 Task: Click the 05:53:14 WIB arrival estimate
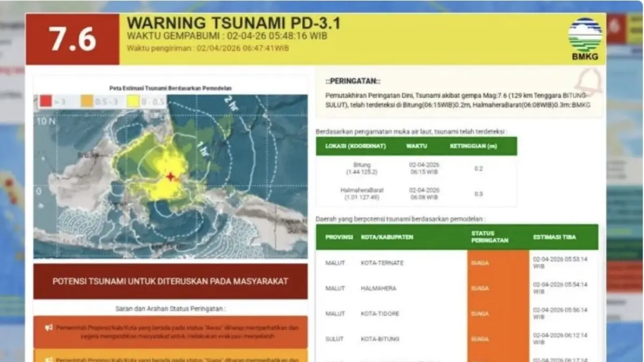click(560, 263)
